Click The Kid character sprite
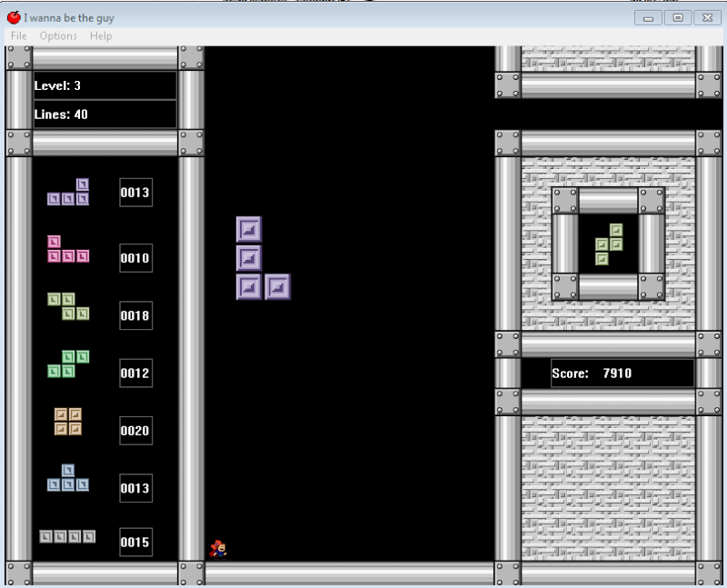Viewport: 727px width, 588px height. (218, 550)
